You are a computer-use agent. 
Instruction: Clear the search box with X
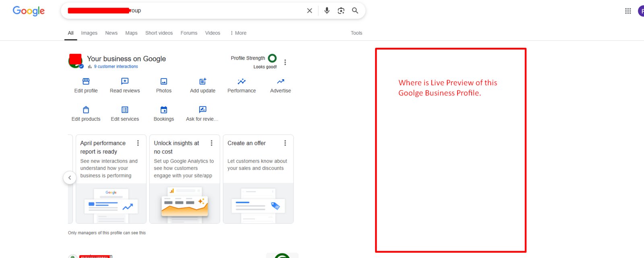coord(310,11)
